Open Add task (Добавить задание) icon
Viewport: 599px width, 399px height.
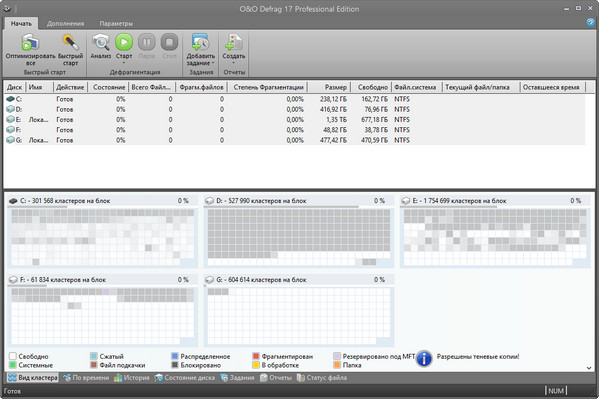click(x=201, y=42)
